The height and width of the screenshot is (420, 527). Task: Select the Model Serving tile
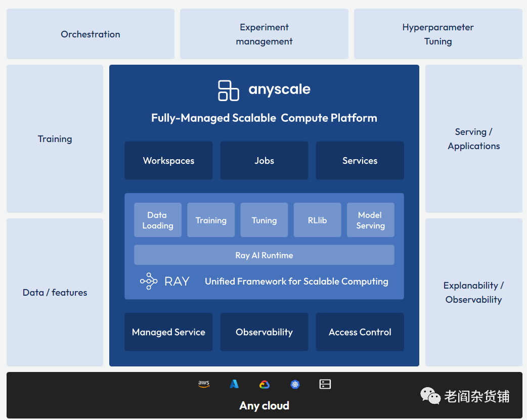coord(370,220)
